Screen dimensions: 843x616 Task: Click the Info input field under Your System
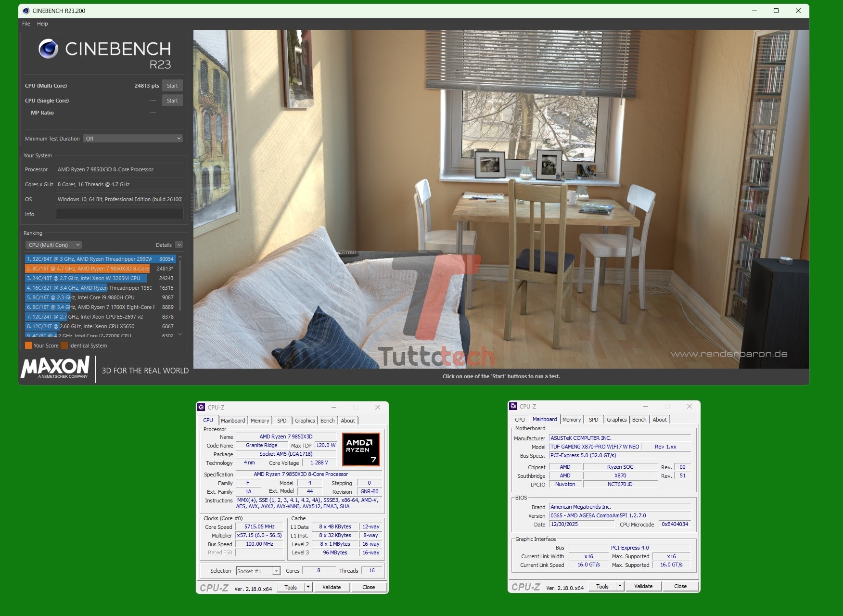pyautogui.click(x=119, y=214)
